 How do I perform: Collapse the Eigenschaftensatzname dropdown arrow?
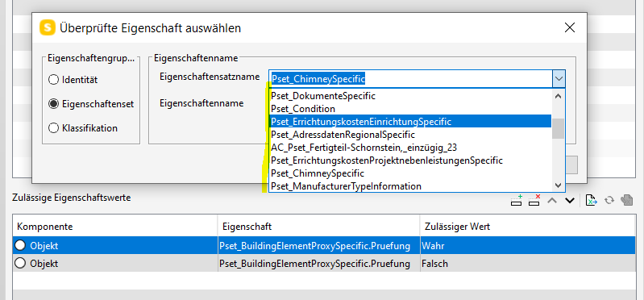click(x=559, y=78)
